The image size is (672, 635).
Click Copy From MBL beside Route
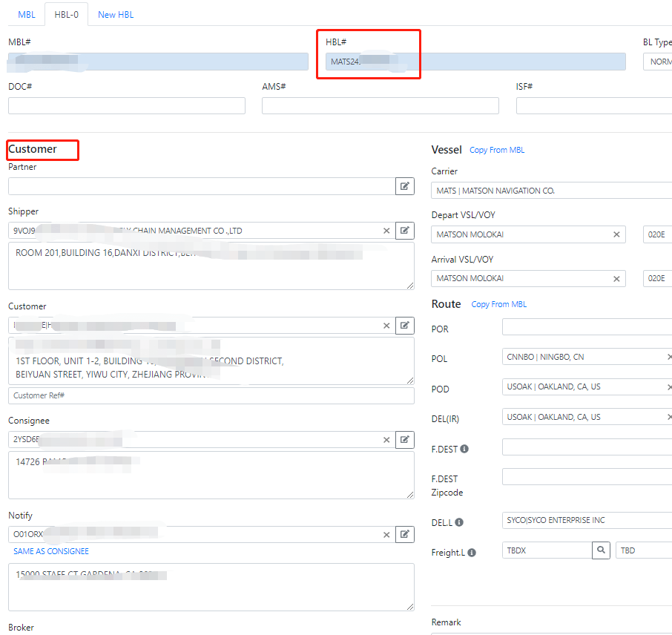[x=498, y=304]
